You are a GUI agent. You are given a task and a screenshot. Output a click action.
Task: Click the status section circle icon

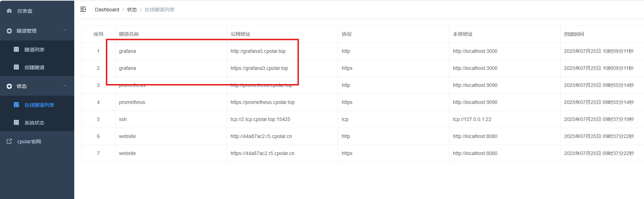(x=9, y=86)
